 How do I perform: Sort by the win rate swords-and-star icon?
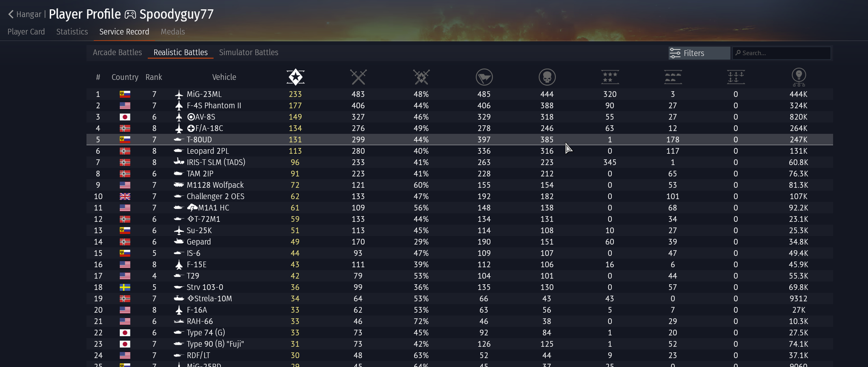pos(421,77)
